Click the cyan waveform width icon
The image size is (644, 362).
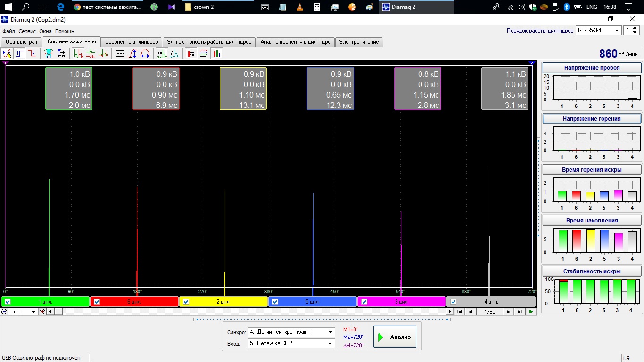(48, 54)
